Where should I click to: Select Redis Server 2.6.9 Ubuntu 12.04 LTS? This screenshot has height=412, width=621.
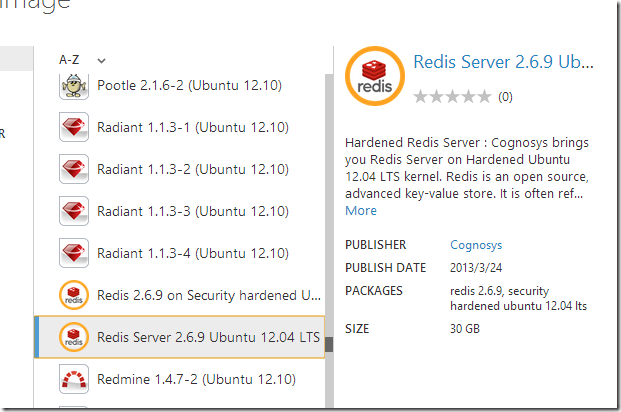180,337
